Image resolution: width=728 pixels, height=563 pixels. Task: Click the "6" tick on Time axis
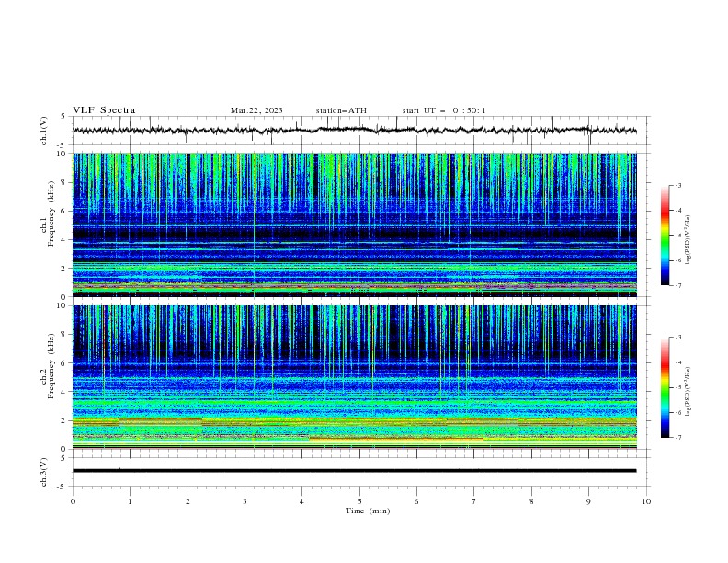416,501
